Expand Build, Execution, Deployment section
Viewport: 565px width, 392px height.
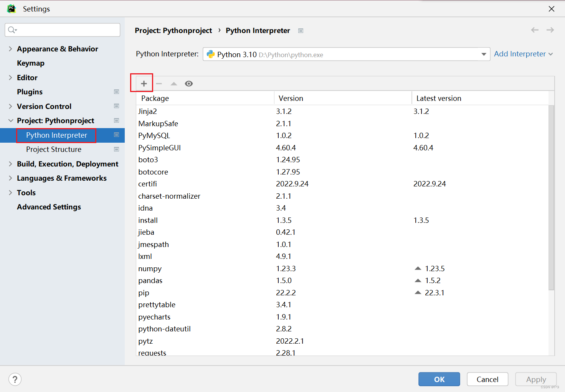[x=10, y=164]
